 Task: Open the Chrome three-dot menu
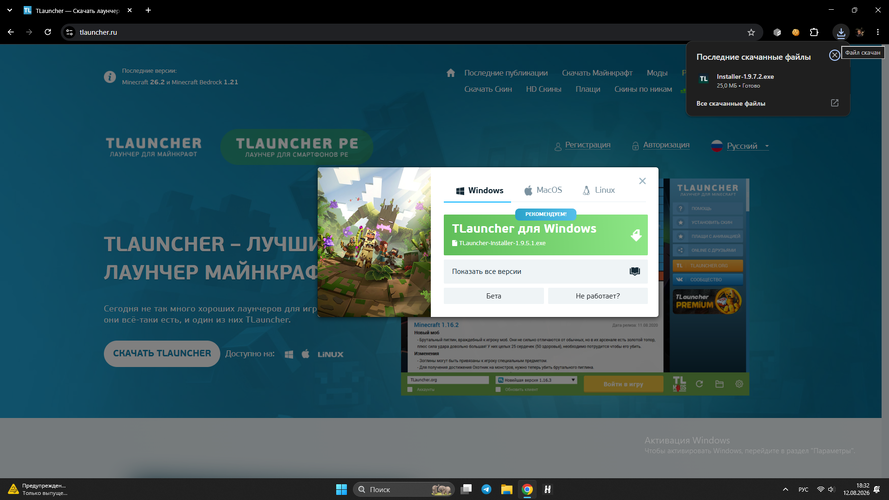point(878,32)
